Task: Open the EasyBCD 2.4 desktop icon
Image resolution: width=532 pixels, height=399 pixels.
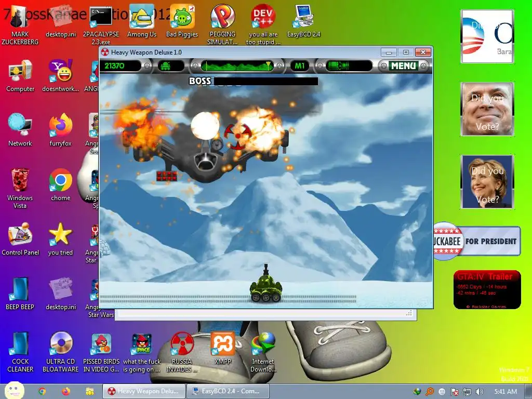Action: [303, 21]
